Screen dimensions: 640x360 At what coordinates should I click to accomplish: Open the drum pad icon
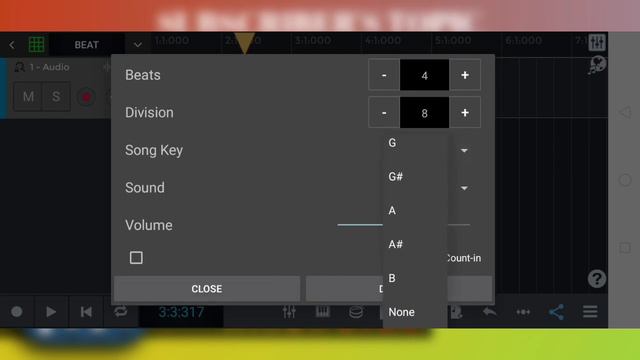356,312
